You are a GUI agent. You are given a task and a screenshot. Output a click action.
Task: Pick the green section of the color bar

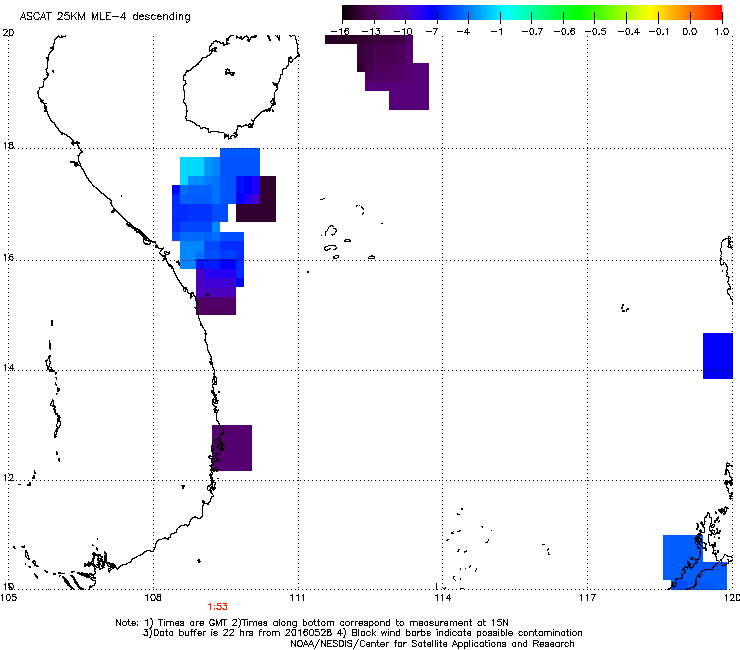[576, 13]
